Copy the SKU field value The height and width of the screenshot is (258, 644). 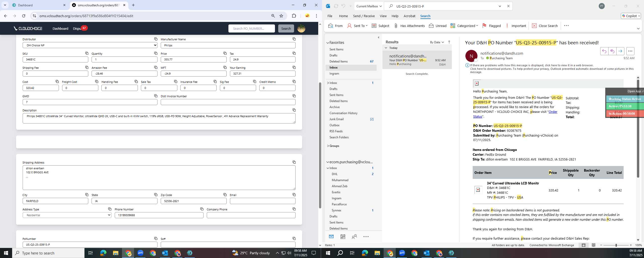(87, 53)
